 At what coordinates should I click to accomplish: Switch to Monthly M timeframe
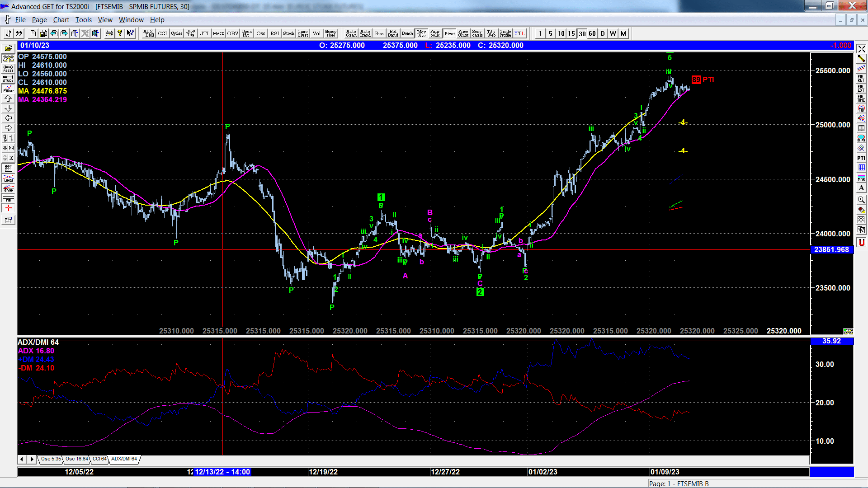[623, 33]
